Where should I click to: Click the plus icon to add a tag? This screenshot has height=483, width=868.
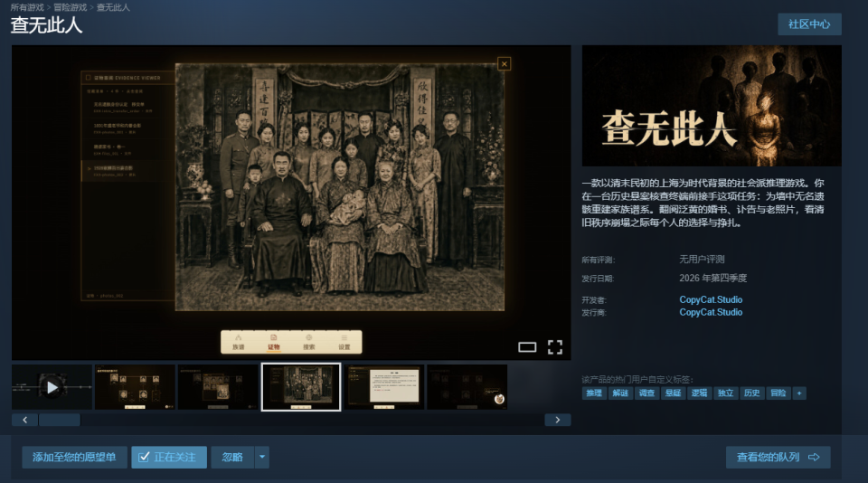[798, 393]
